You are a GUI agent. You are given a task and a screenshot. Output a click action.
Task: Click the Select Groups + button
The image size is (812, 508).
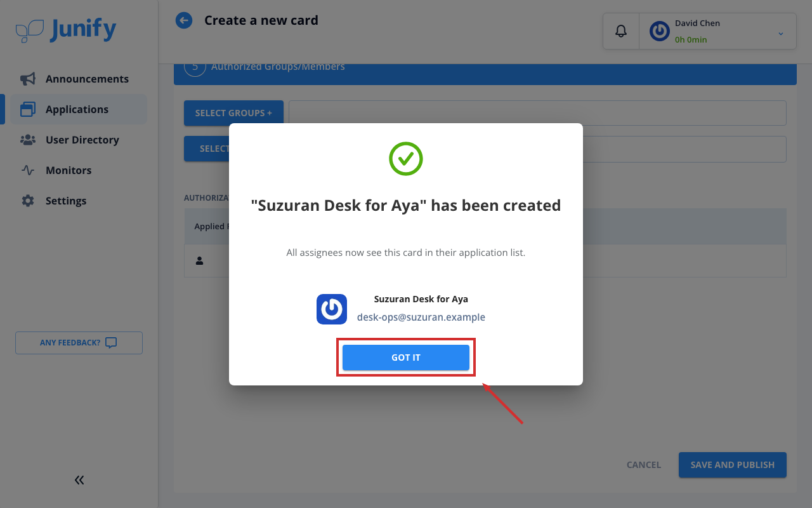coord(233,113)
